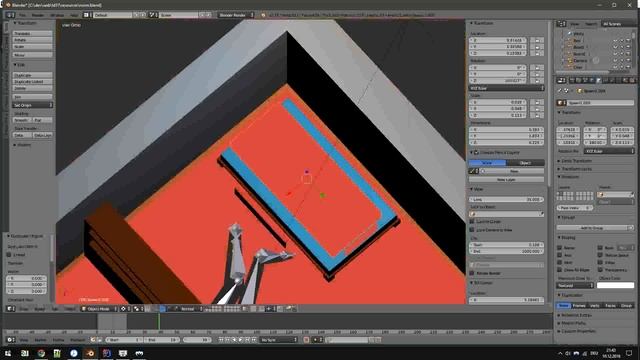Toggle Render Border checkbox

[x=472, y=273]
